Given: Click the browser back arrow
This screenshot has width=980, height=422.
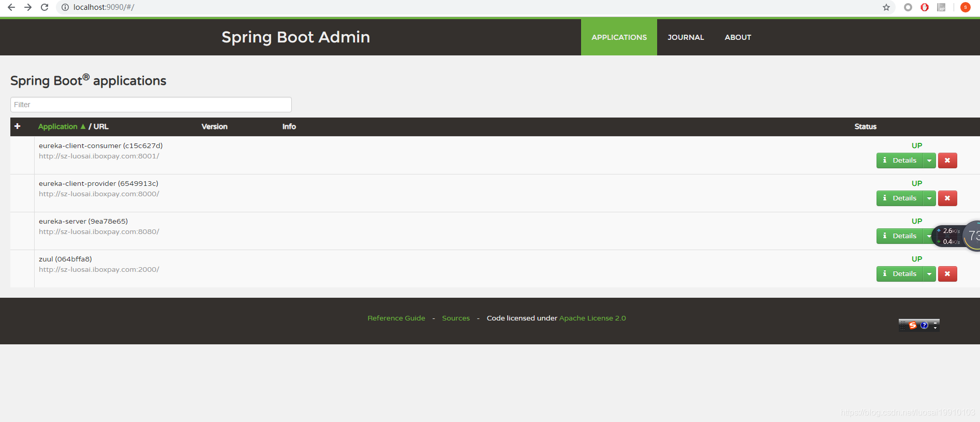Looking at the screenshot, I should click(11, 7).
